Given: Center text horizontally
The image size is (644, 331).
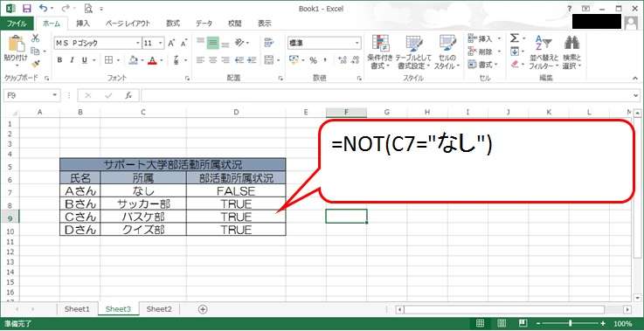Looking at the screenshot, I should pyautogui.click(x=212, y=60).
